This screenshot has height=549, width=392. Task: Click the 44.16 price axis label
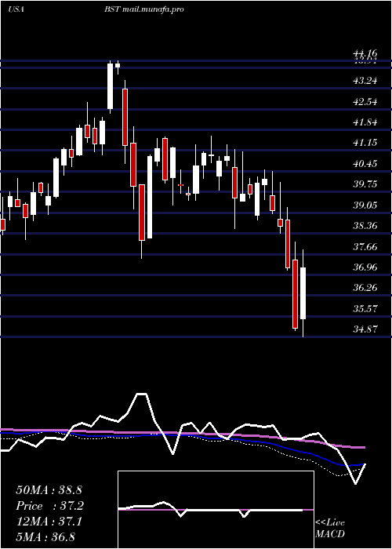point(365,53)
